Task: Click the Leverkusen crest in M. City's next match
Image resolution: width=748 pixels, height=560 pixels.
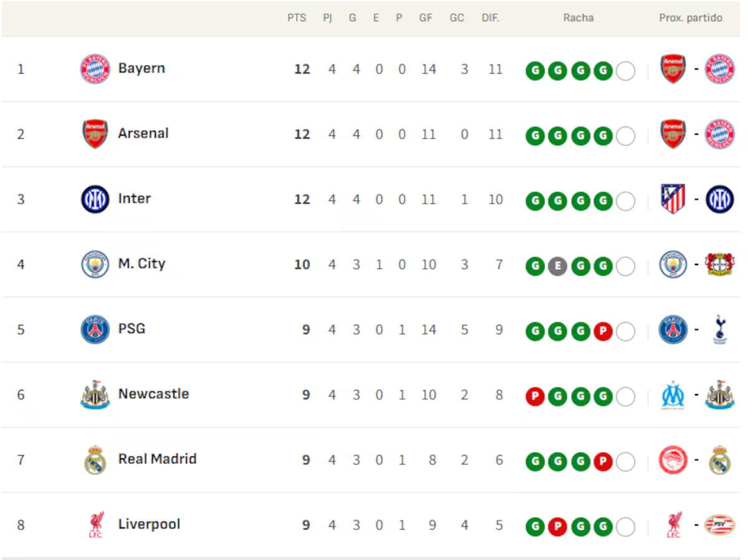Action: (x=719, y=264)
